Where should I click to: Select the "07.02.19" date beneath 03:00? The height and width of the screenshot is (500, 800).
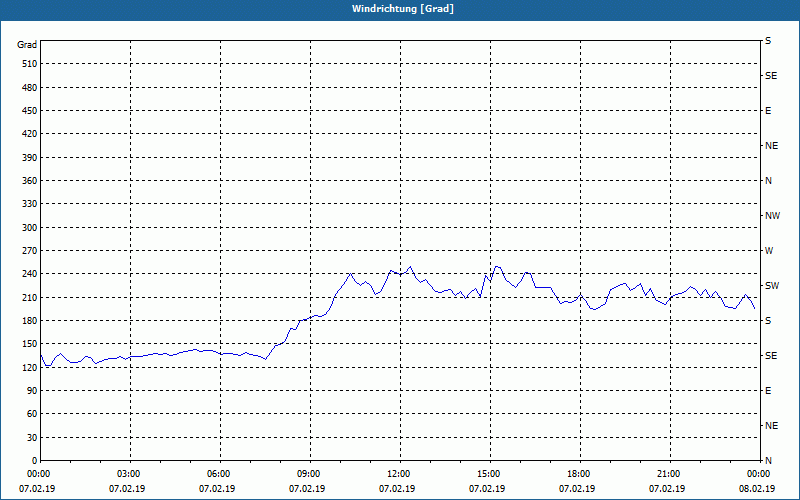[127, 489]
